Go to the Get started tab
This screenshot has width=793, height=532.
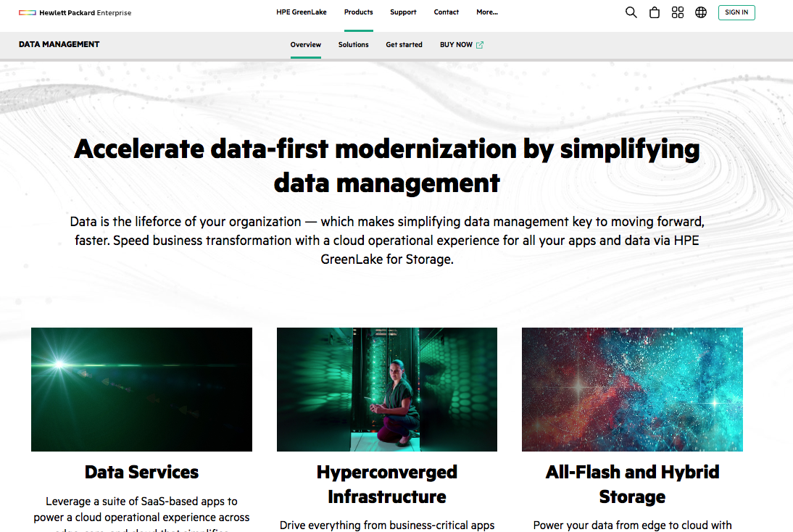coord(404,45)
